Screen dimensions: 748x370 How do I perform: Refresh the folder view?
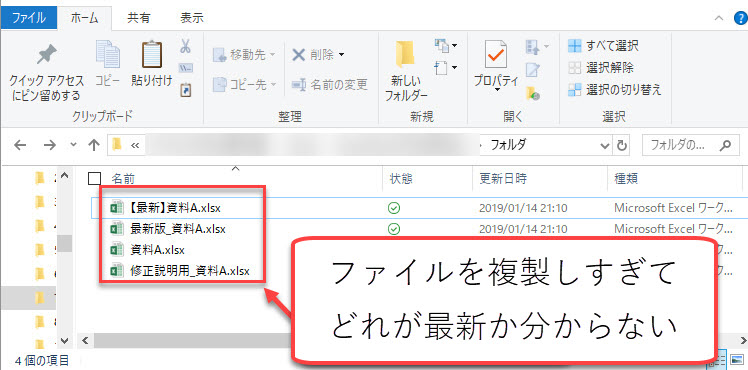click(622, 145)
